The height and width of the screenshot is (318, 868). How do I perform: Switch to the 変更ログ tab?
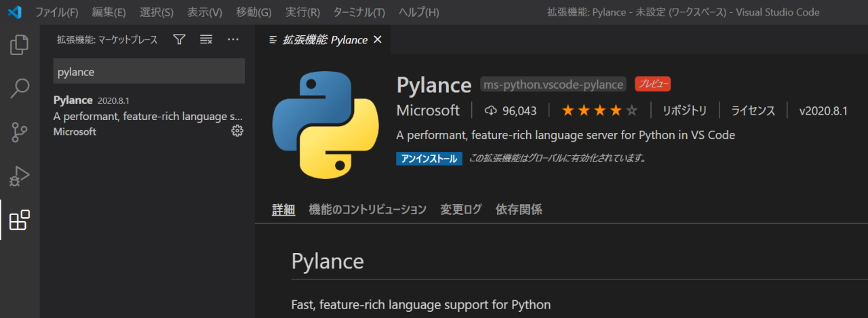coord(460,210)
